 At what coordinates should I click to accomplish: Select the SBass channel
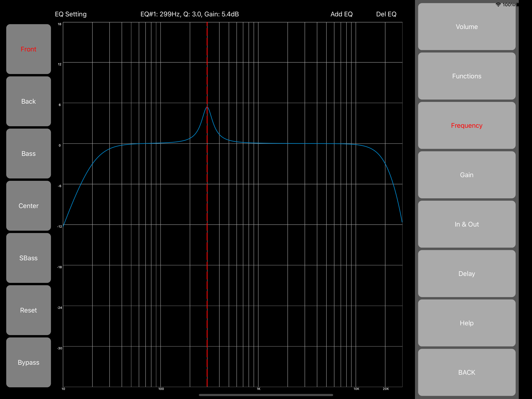(x=28, y=258)
